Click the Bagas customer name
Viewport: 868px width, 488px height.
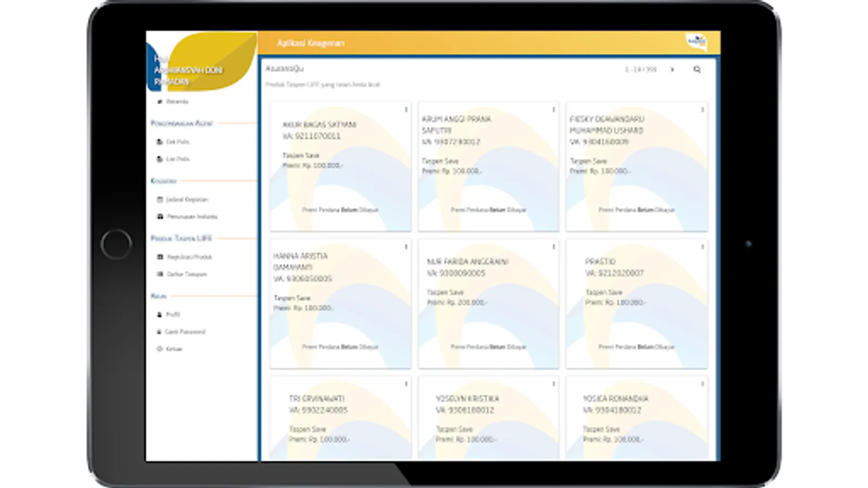[319, 125]
